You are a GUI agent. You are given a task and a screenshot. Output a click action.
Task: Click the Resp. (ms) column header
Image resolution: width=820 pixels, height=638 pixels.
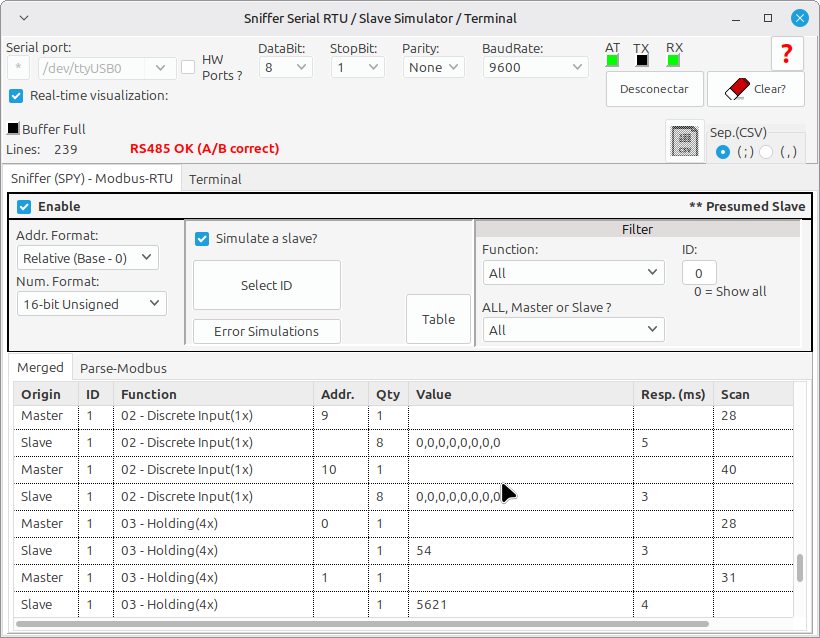(x=673, y=394)
